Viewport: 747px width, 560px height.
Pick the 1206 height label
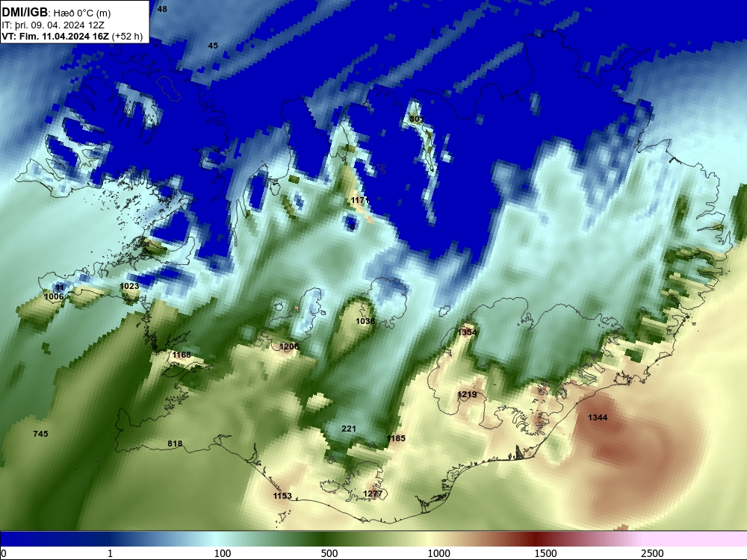click(x=289, y=346)
